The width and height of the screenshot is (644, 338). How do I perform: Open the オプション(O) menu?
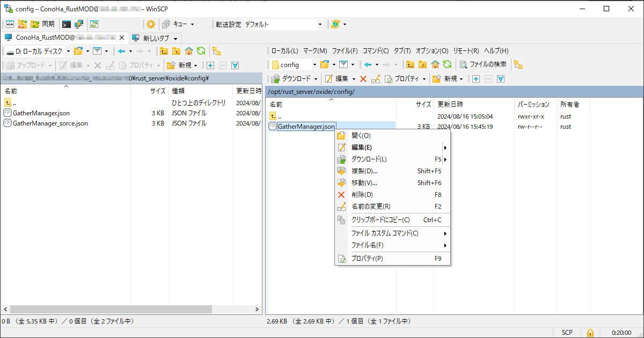(432, 51)
